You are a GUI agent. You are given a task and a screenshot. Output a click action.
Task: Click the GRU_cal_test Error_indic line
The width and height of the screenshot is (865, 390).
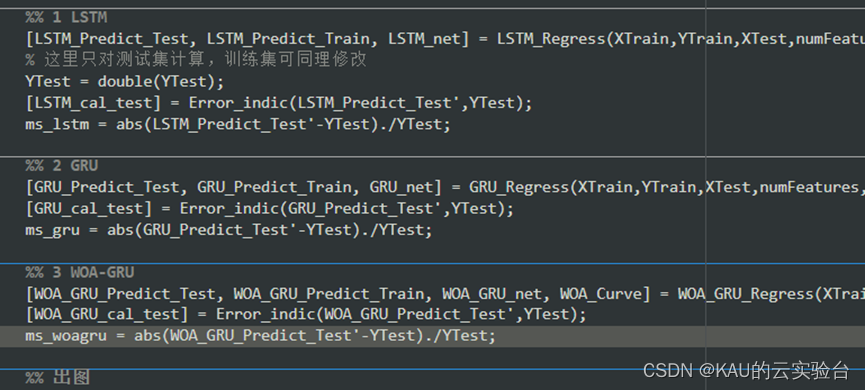[x=269, y=209]
